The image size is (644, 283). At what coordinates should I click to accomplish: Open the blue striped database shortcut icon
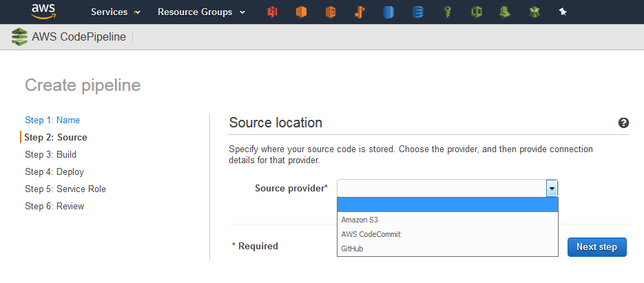click(x=417, y=12)
